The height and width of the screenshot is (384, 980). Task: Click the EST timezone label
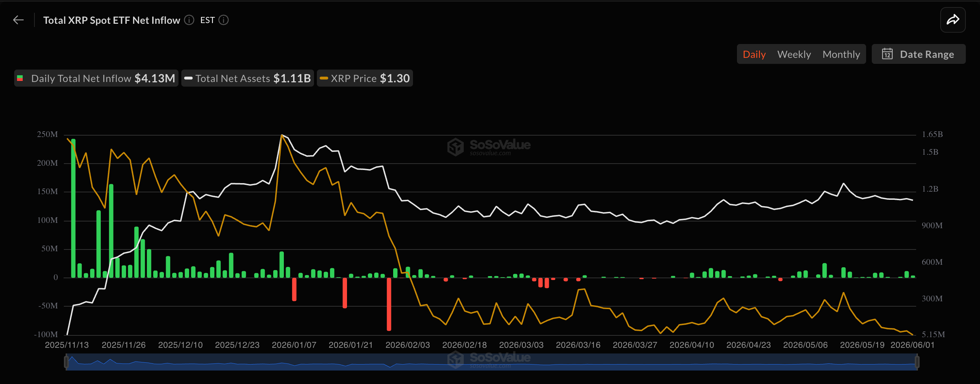click(207, 20)
